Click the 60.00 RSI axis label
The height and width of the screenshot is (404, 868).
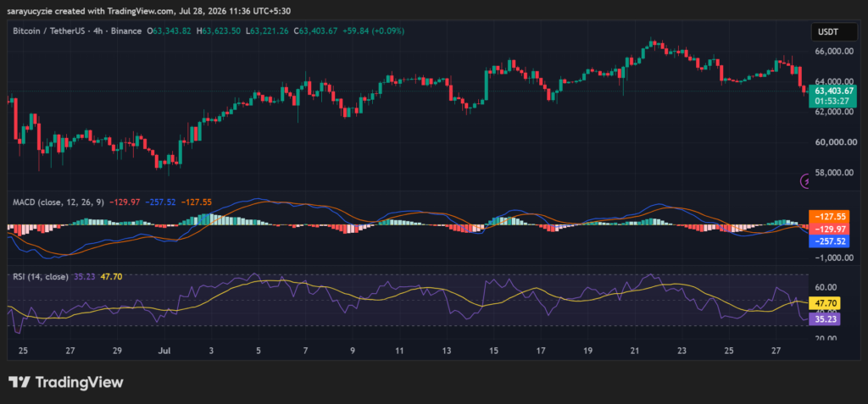[826, 287]
